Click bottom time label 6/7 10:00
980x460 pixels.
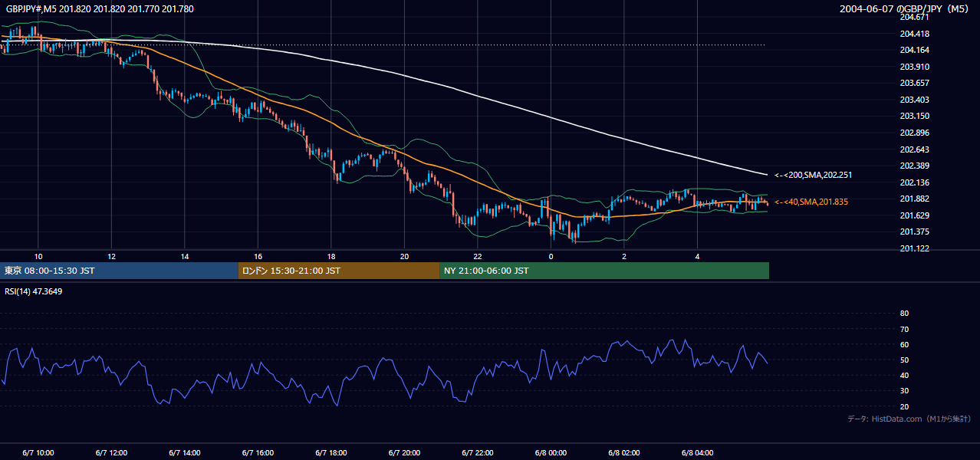coord(38,453)
